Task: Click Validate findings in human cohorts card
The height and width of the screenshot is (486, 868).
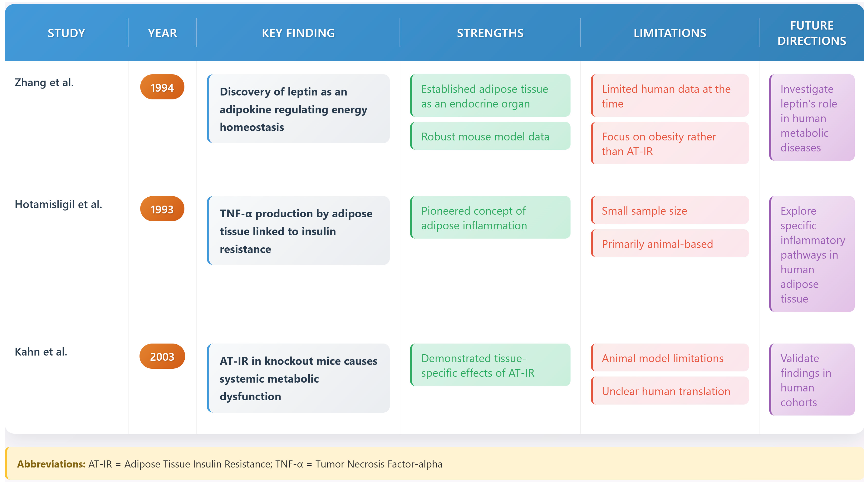Action: coord(811,380)
